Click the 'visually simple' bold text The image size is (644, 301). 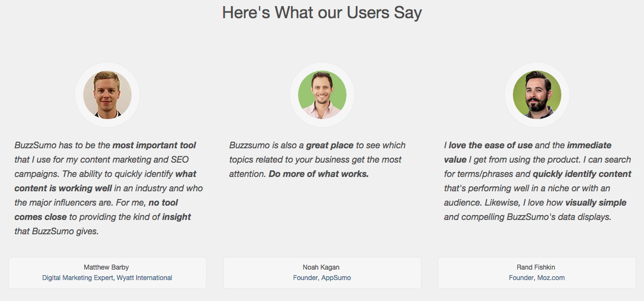coord(596,203)
